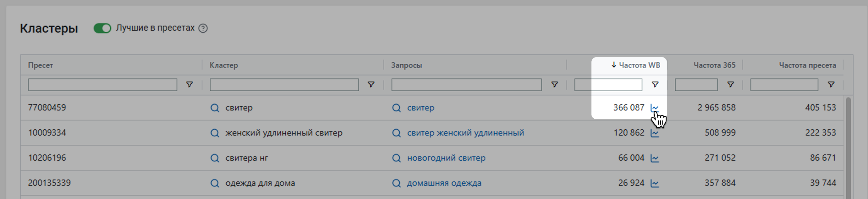
Task: Focus the Запросы filter input field
Action: tap(466, 85)
